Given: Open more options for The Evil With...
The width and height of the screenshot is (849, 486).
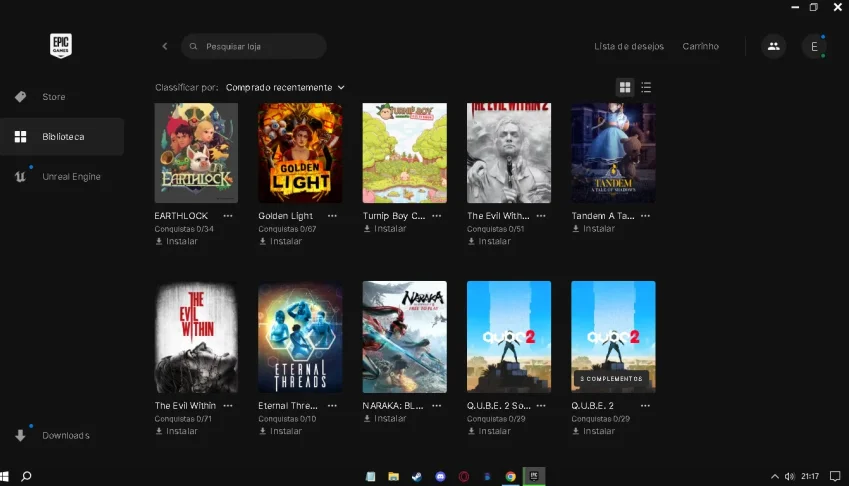Looking at the screenshot, I should [x=541, y=216].
